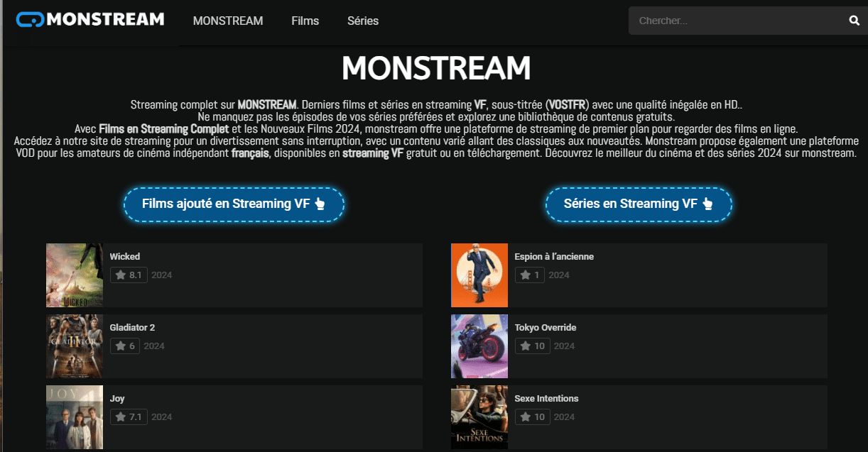Click the Tokyo Override title link

tap(546, 328)
